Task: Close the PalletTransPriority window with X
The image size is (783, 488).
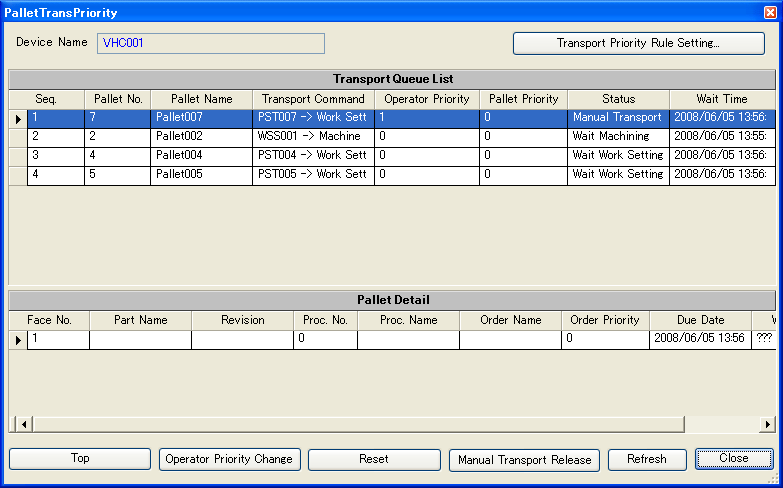Action: (x=771, y=12)
